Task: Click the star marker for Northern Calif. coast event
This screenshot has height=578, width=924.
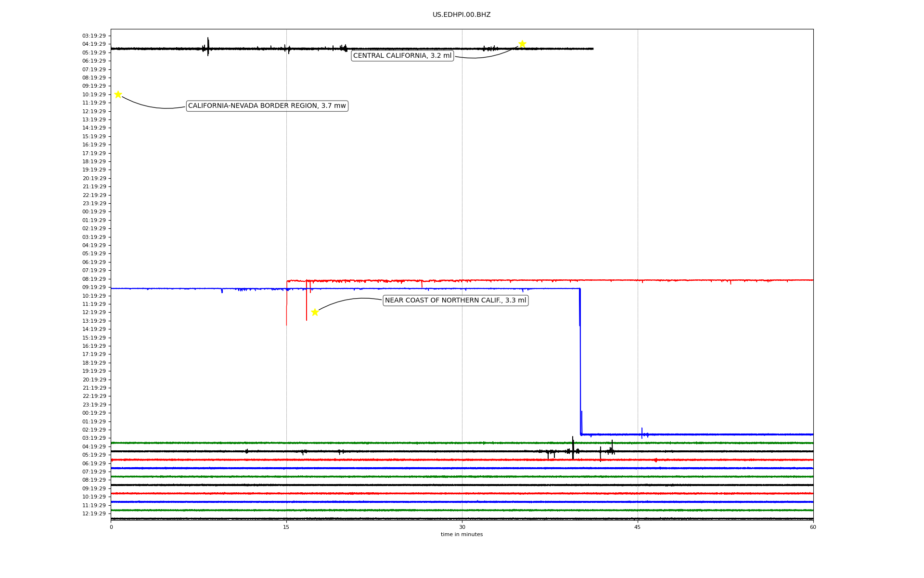Action: [315, 312]
